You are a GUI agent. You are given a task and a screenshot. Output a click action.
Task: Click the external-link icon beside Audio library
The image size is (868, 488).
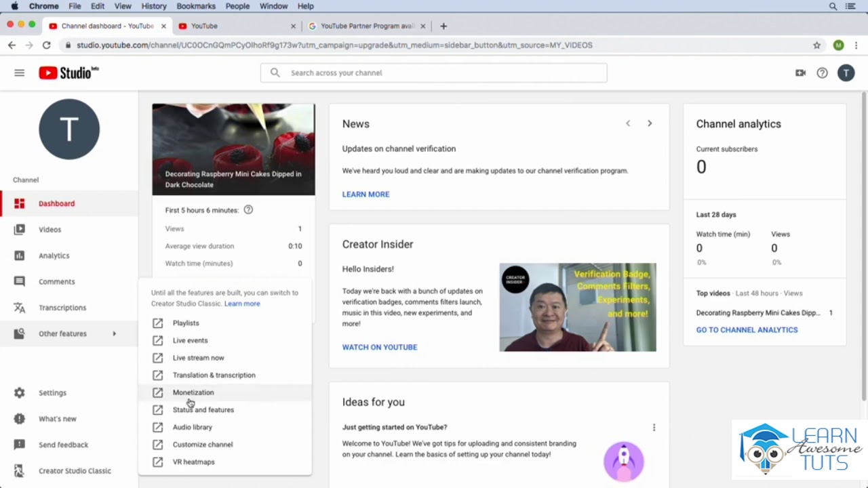157,427
